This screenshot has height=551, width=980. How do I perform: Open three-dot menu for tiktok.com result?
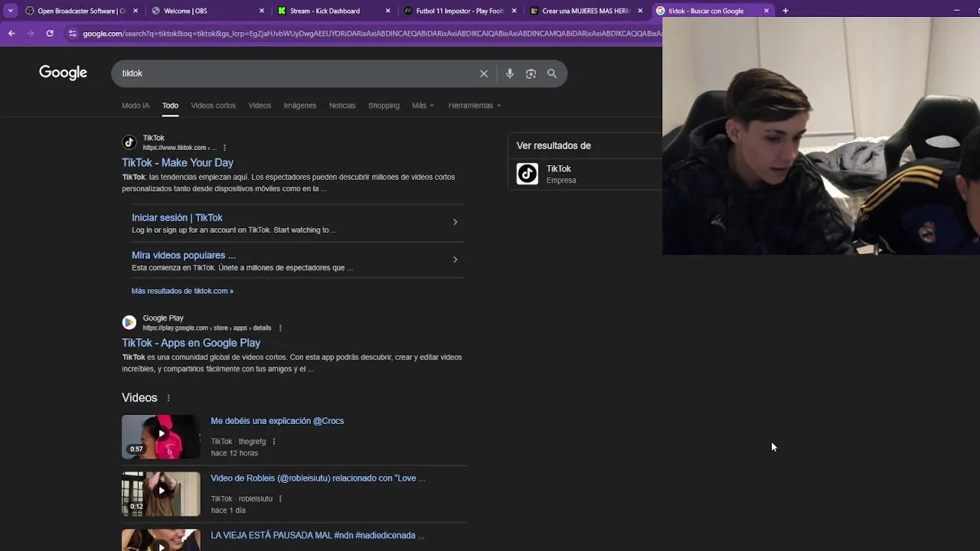224,148
